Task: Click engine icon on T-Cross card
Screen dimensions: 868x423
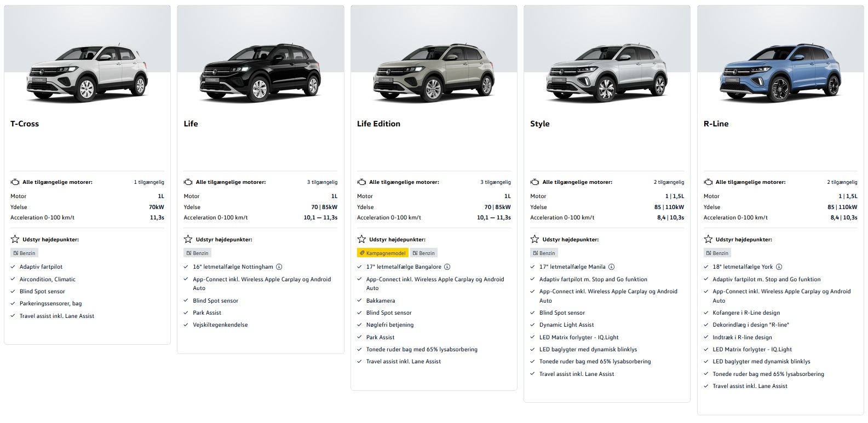Action: (15, 182)
